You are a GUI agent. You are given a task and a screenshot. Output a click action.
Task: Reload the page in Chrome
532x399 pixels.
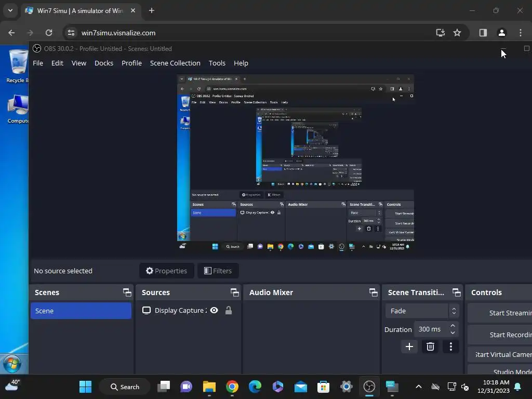(49, 33)
